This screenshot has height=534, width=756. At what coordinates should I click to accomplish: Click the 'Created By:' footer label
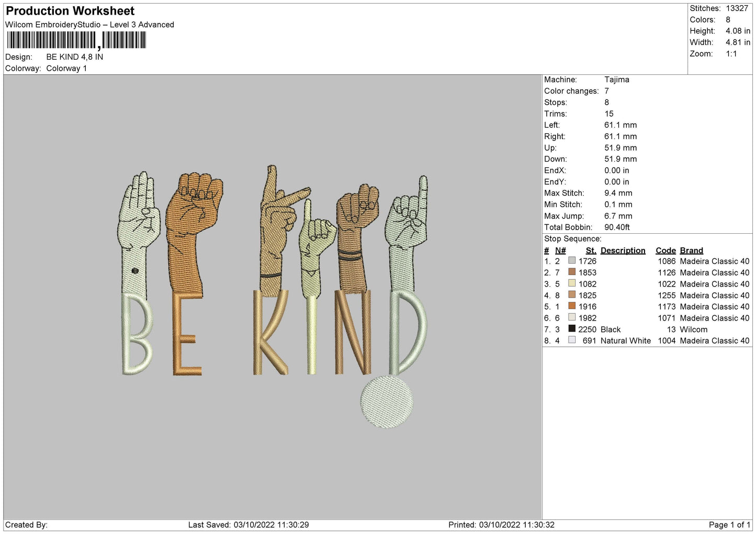pos(26,525)
